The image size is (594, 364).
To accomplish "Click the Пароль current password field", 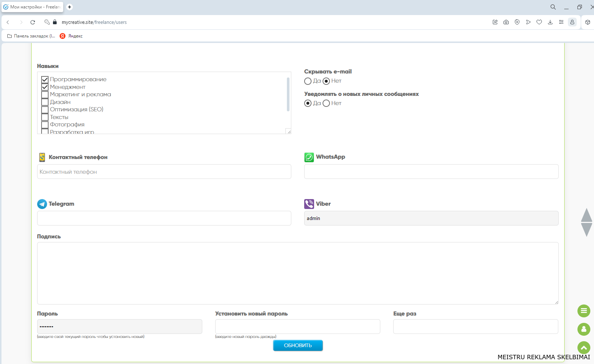I will point(120,327).
